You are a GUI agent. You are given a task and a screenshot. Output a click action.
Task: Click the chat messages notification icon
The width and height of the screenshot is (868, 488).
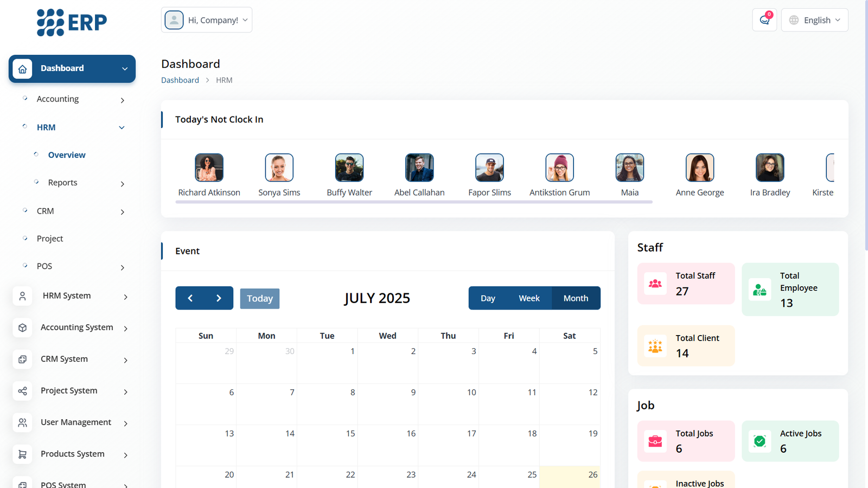tap(764, 20)
